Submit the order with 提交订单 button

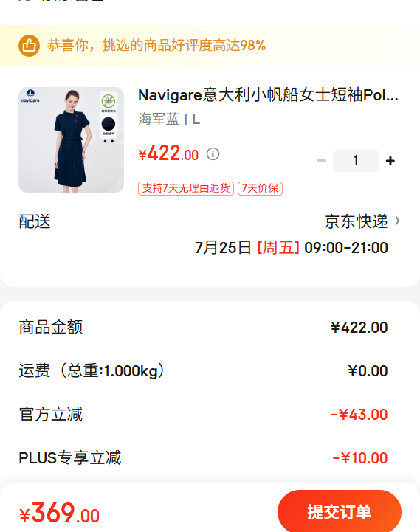340,511
